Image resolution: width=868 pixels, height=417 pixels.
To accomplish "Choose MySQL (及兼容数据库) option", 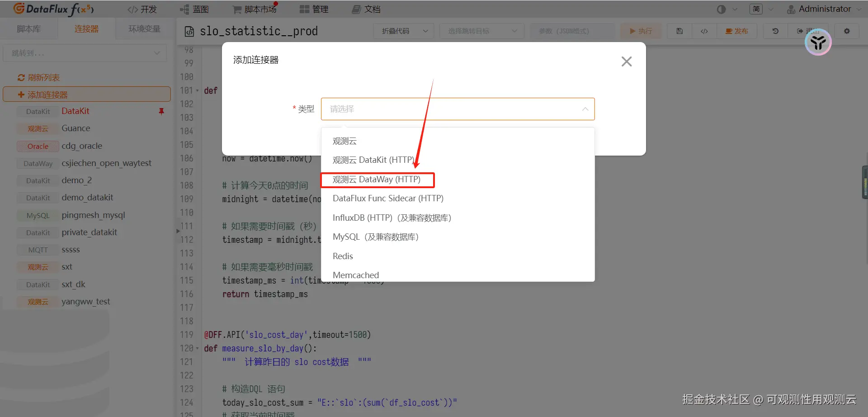I will pyautogui.click(x=458, y=237).
